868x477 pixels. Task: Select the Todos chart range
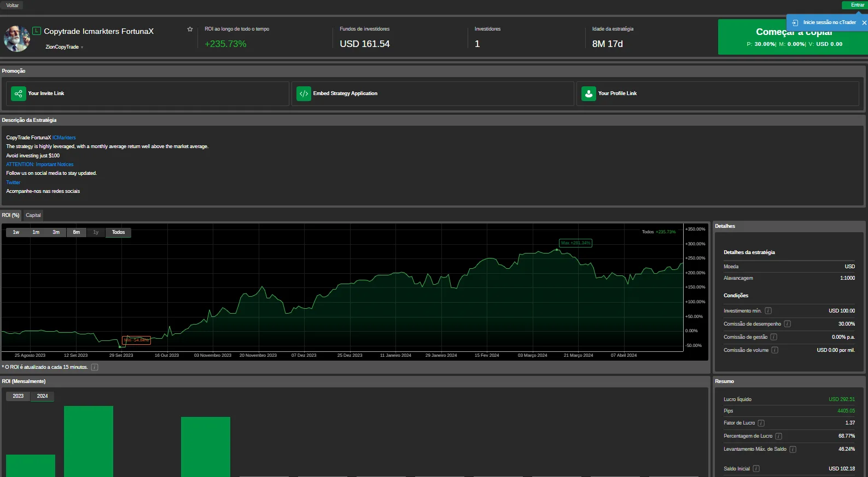coord(119,233)
